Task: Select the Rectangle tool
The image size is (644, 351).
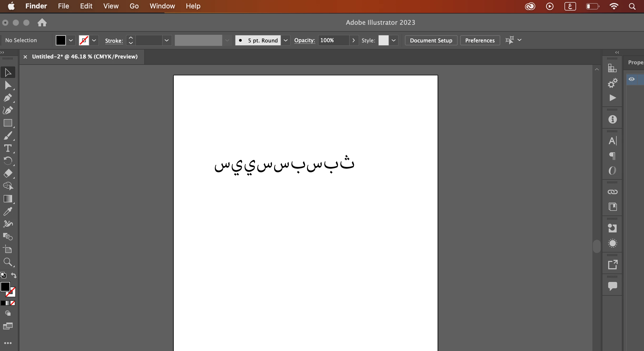Action: click(x=8, y=123)
